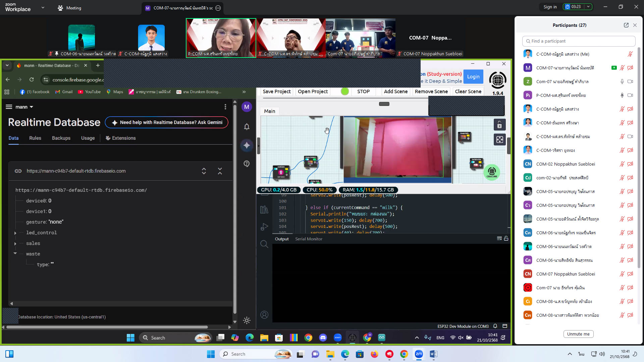Toggle the Firebase light/dark theme icon
The height and width of the screenshot is (362, 644).
tap(247, 320)
